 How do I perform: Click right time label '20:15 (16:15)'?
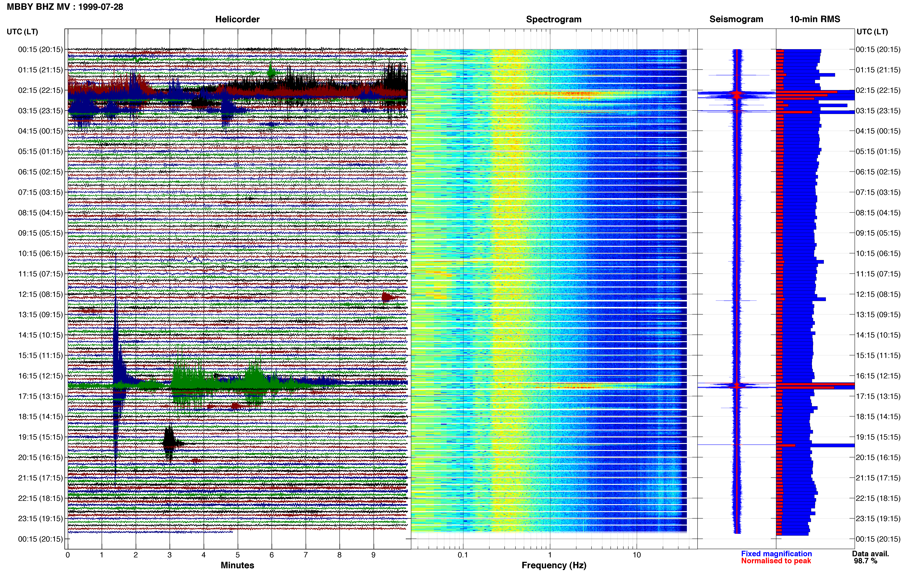[878, 458]
